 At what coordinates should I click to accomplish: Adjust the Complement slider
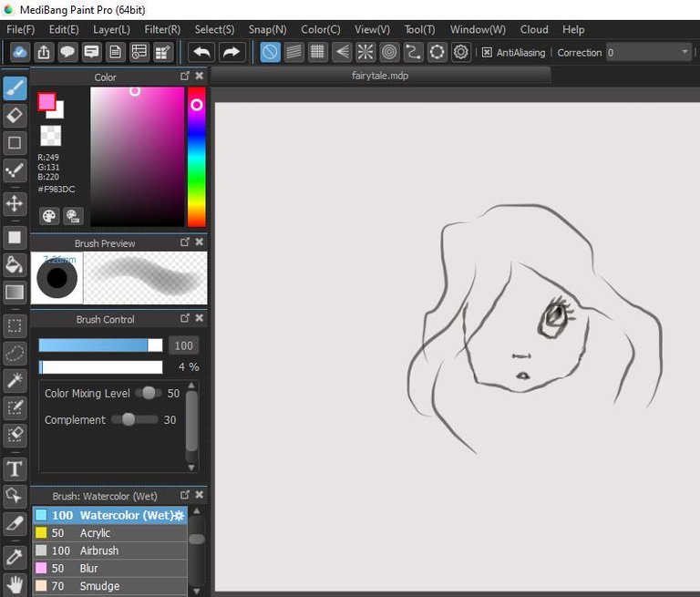click(134, 420)
